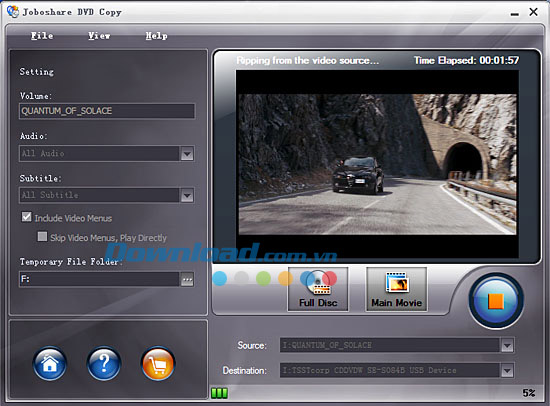Click the video preview of the car
550x406 pixels.
pyautogui.click(x=377, y=164)
